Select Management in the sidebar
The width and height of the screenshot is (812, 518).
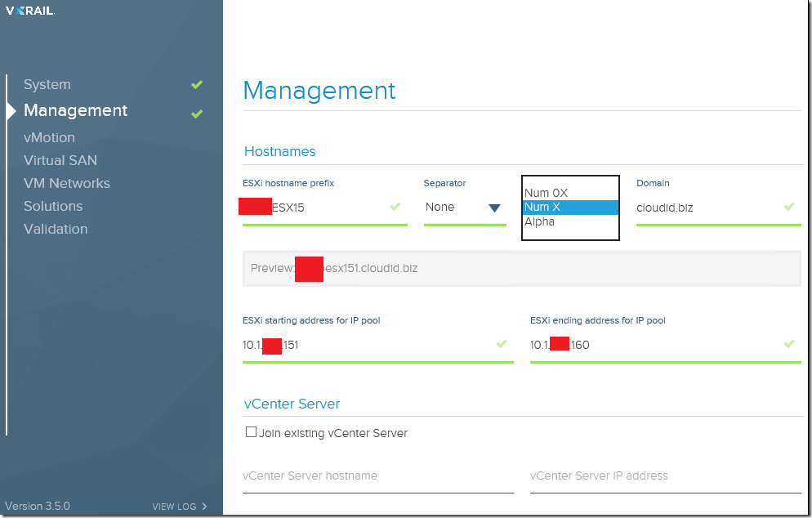(76, 110)
